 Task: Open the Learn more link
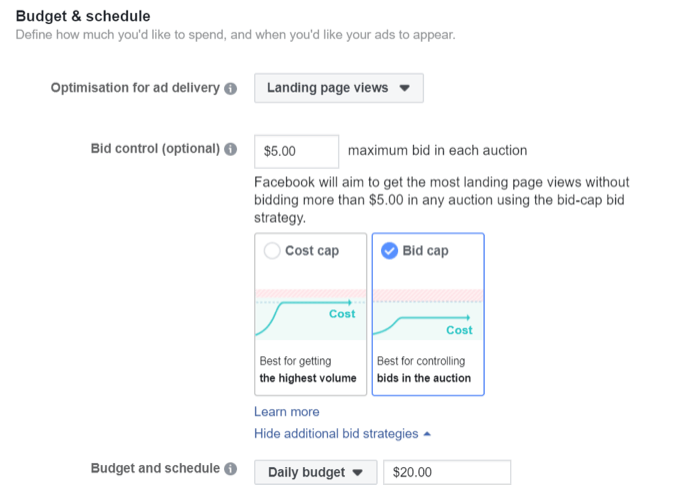[x=287, y=411]
